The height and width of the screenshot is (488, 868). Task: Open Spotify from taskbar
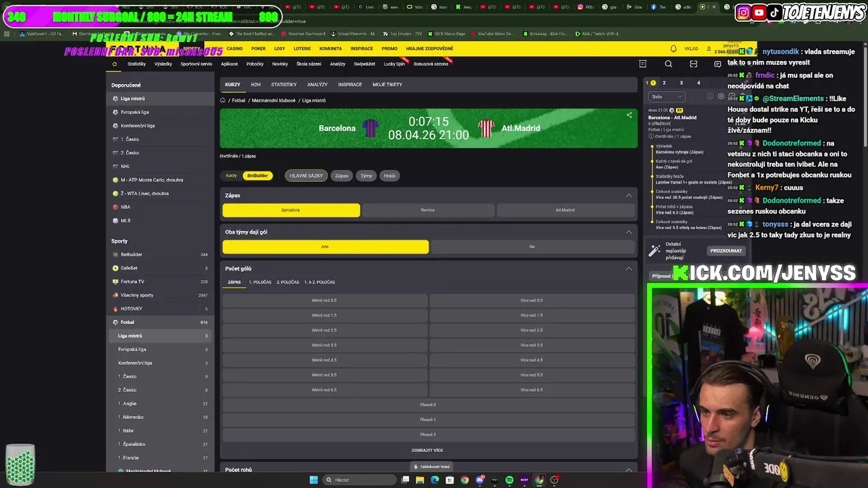click(x=509, y=480)
